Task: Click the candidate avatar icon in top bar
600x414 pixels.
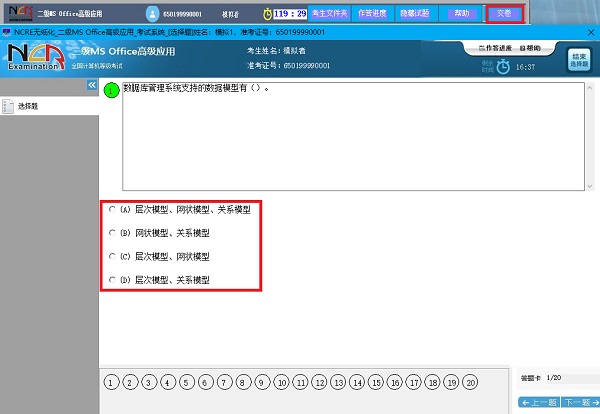Action: [x=152, y=14]
